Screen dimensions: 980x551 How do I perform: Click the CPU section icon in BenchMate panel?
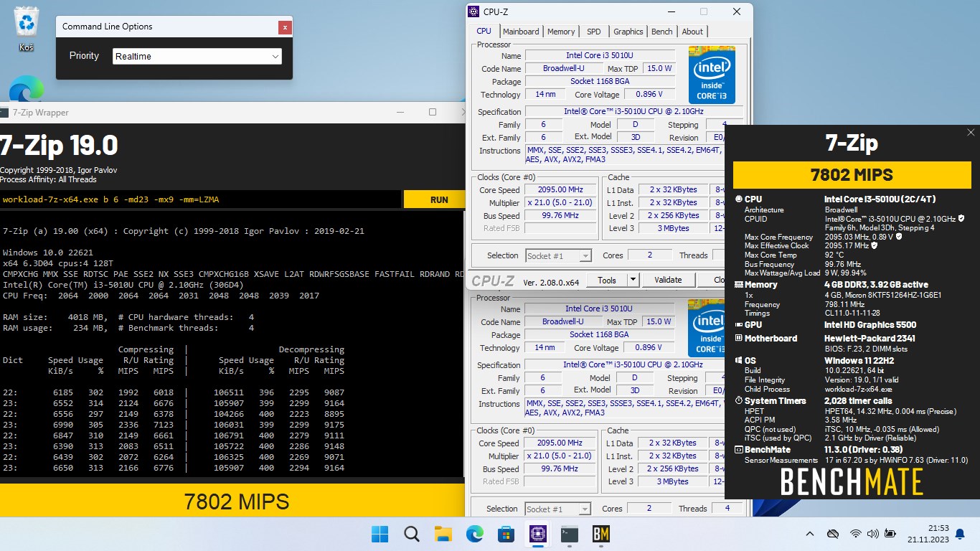tap(739, 199)
